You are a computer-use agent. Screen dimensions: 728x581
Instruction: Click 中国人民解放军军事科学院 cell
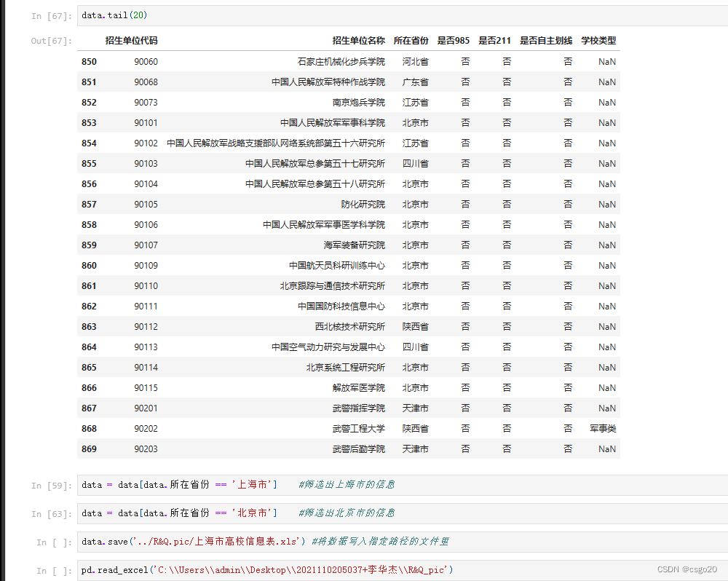tap(333, 123)
